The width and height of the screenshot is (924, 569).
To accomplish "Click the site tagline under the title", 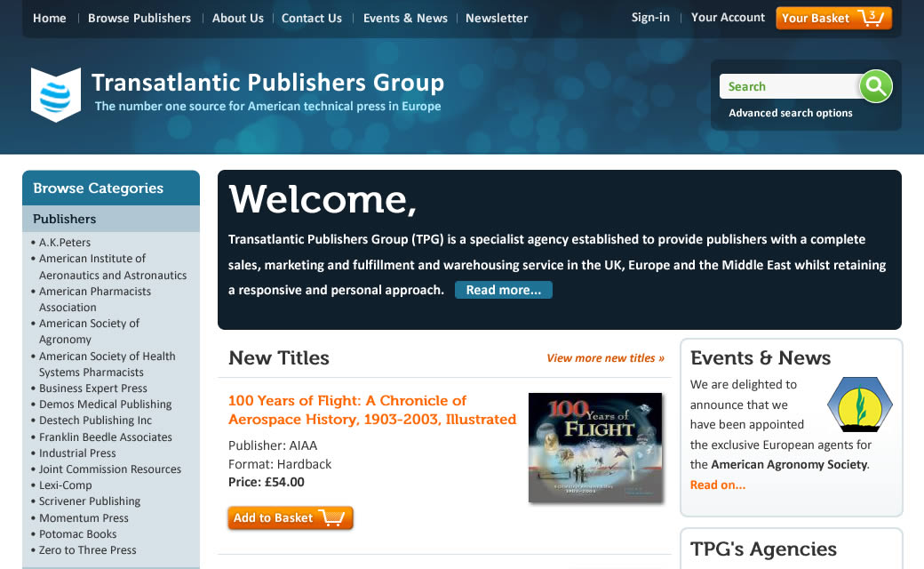I will pyautogui.click(x=268, y=106).
